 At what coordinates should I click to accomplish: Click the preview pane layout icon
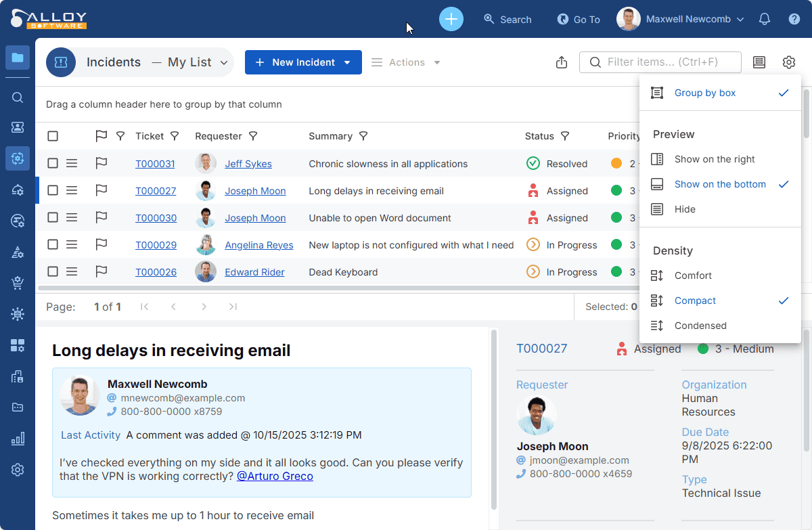(x=759, y=62)
